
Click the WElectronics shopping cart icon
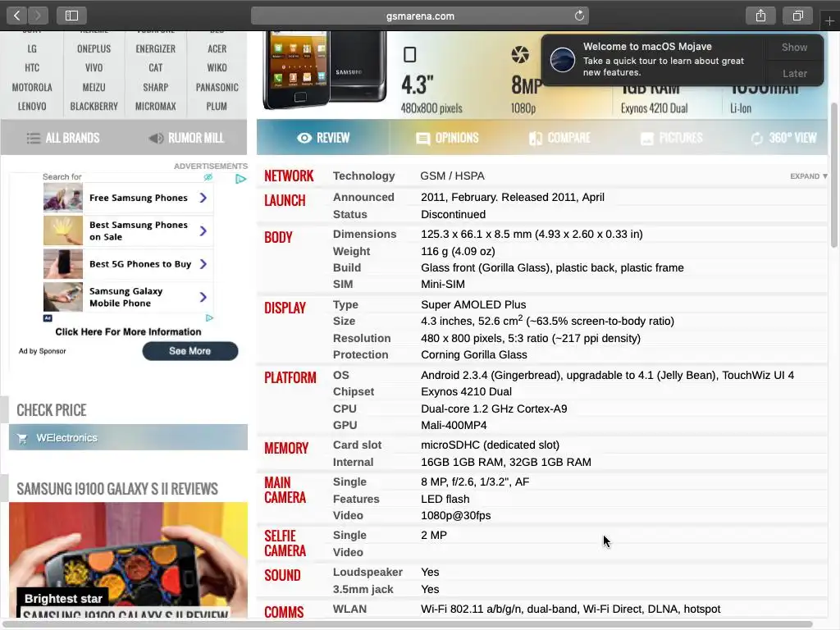coord(22,438)
